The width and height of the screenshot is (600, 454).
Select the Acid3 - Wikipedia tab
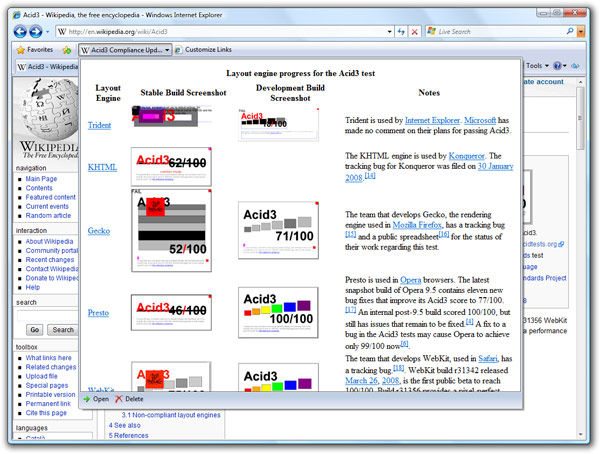47,67
